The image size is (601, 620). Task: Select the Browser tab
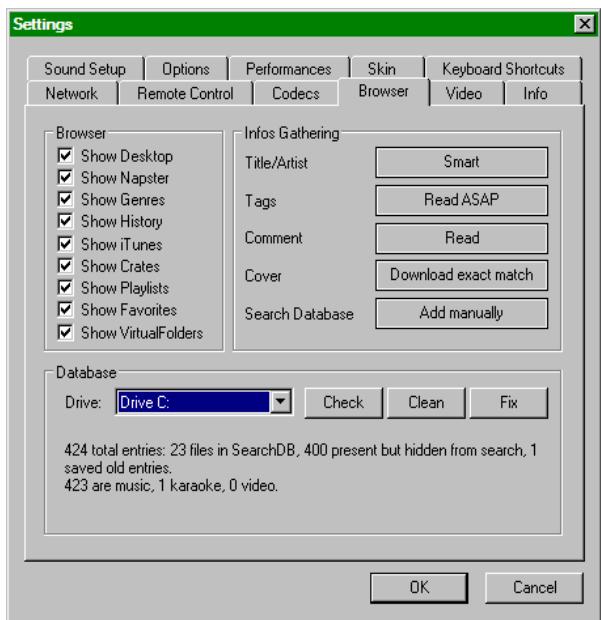click(384, 91)
